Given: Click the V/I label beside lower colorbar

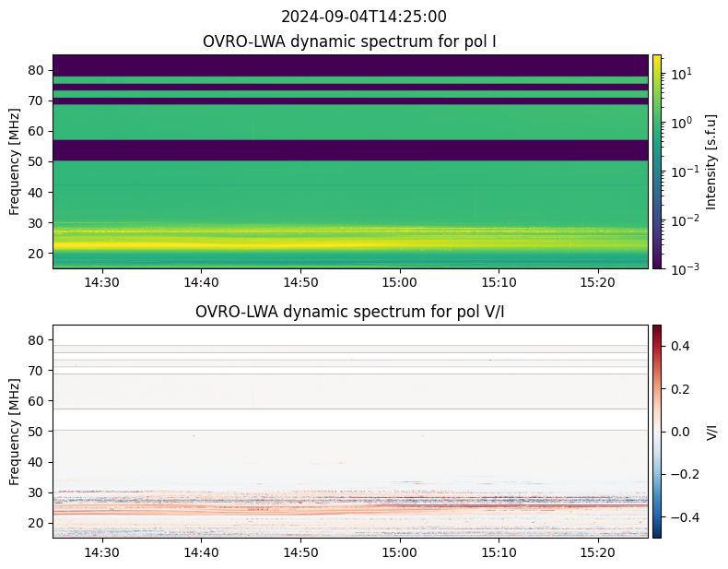Looking at the screenshot, I should click(x=710, y=432).
